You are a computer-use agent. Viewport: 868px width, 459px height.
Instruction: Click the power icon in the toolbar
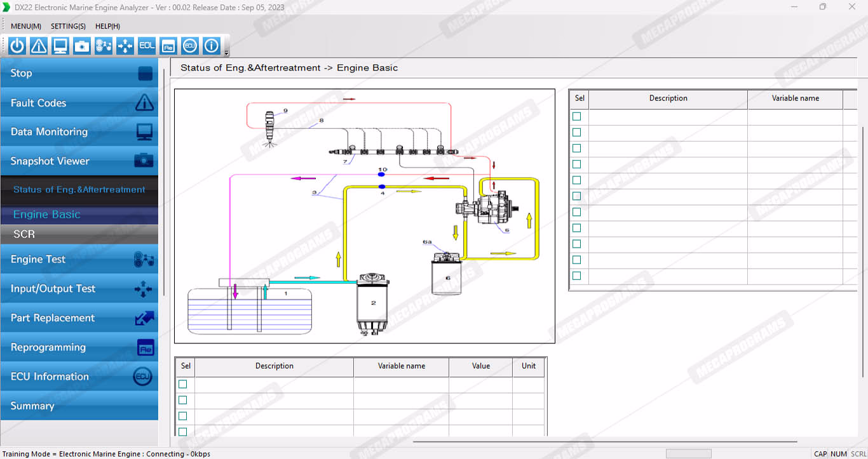(x=17, y=46)
